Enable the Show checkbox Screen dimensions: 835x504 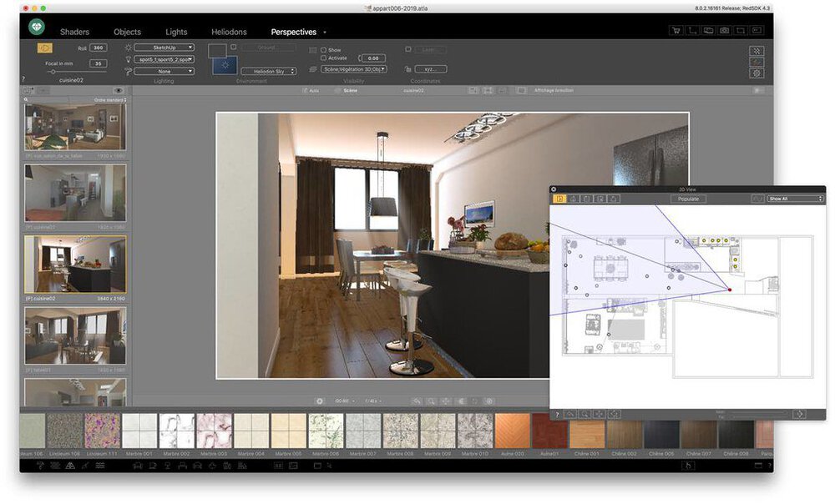tap(324, 50)
